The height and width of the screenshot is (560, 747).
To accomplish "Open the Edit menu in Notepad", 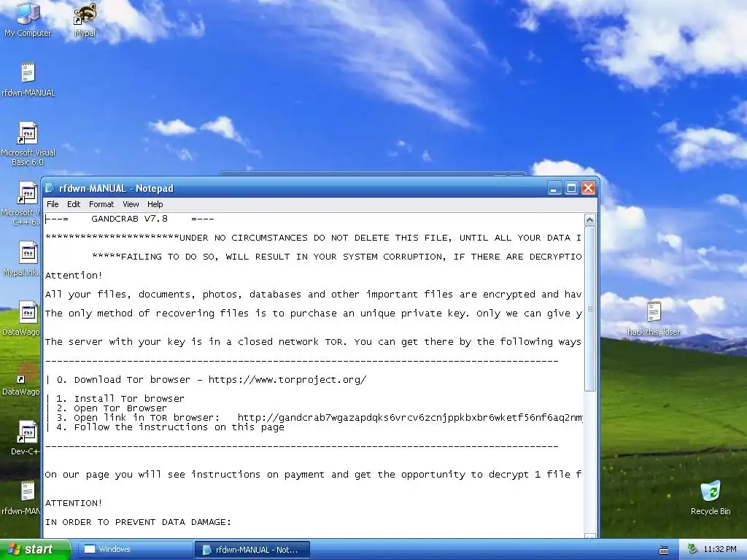I will click(x=74, y=204).
